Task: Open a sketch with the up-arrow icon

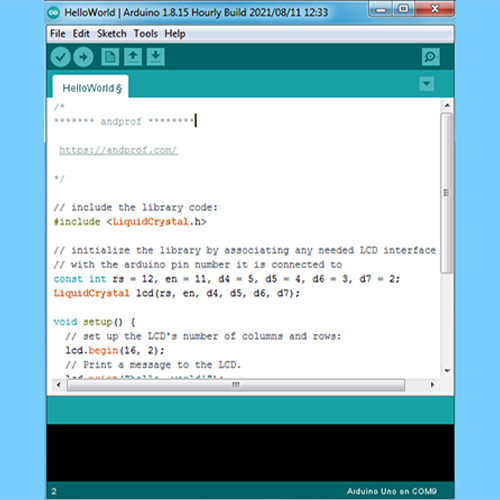Action: point(133,57)
